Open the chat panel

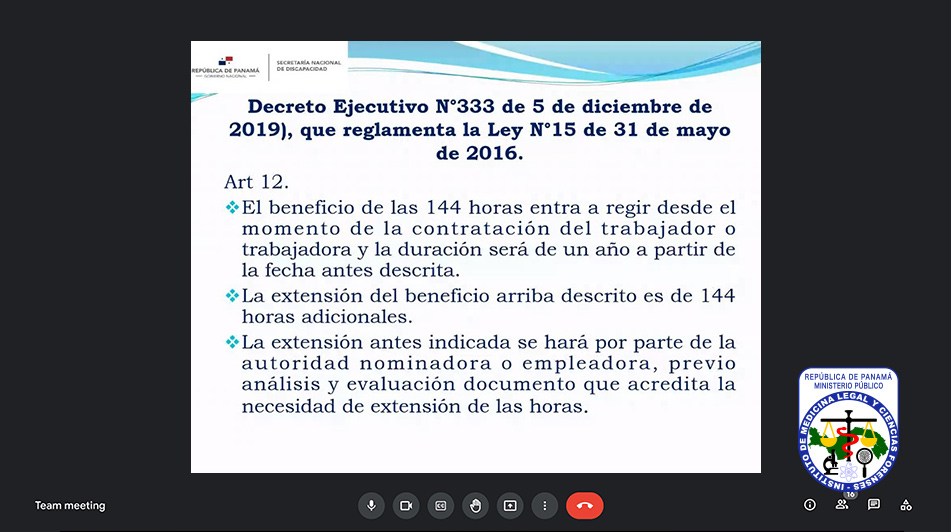pos(874,505)
